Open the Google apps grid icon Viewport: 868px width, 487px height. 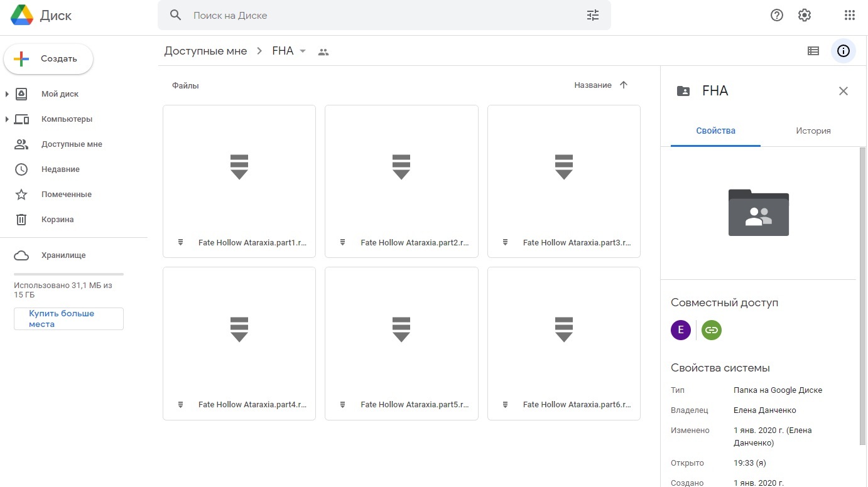point(849,16)
